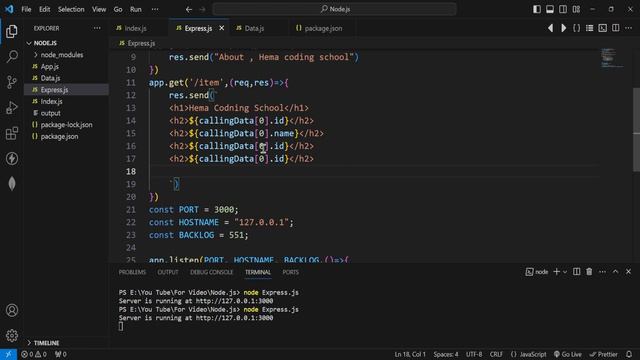Open the Explorer view in activity bar
Viewport: 640px width, 360px height.
(12, 31)
